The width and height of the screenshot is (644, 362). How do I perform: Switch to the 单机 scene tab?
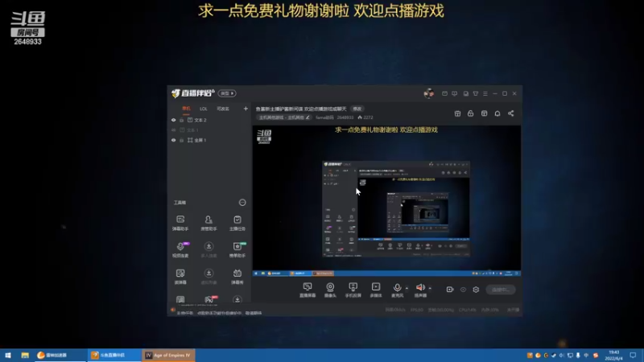coord(186,109)
